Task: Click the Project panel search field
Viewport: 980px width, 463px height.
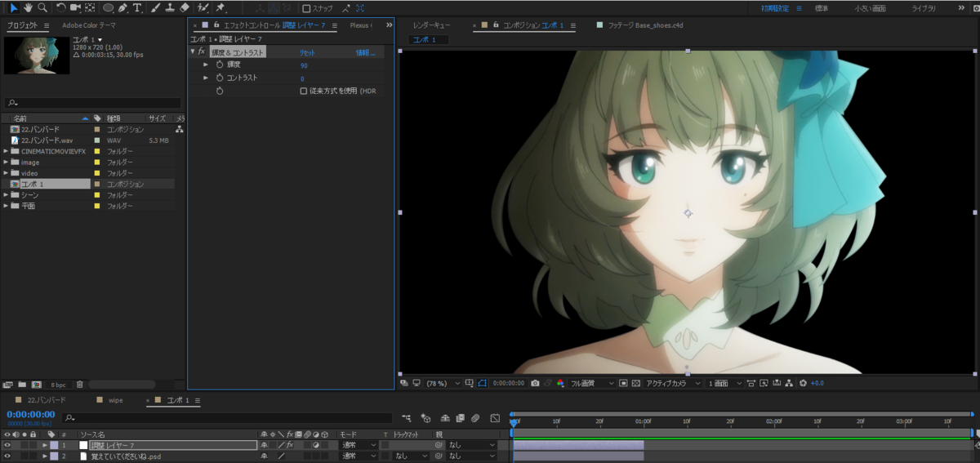Action: pyautogui.click(x=92, y=103)
